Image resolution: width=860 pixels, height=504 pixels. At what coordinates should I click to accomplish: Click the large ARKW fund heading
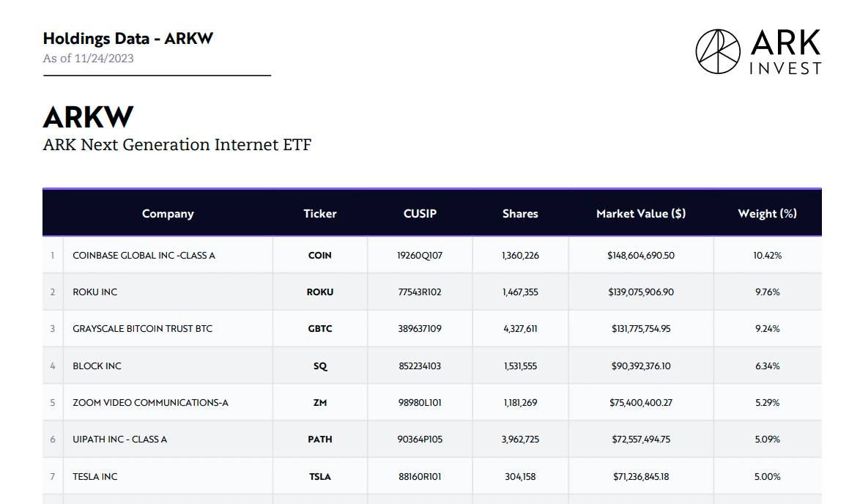click(x=89, y=116)
